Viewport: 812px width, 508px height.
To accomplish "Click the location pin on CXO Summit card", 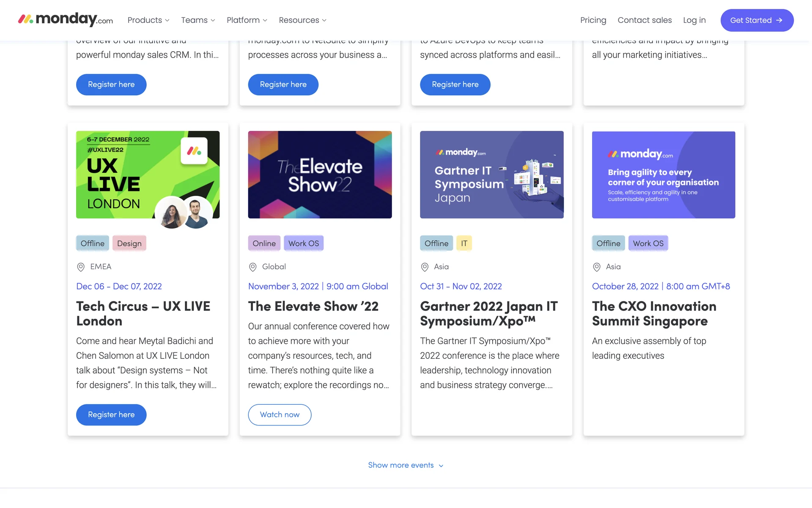I will (x=597, y=267).
